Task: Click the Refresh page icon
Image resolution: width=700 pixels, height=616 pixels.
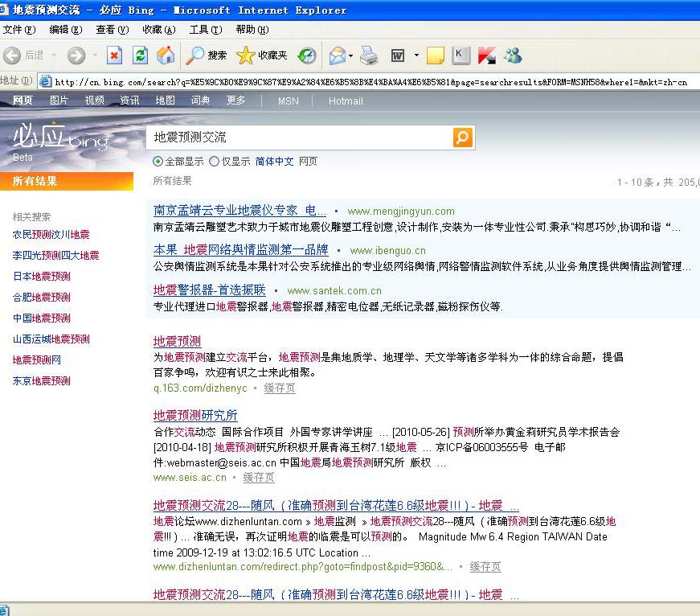Action: (x=140, y=55)
